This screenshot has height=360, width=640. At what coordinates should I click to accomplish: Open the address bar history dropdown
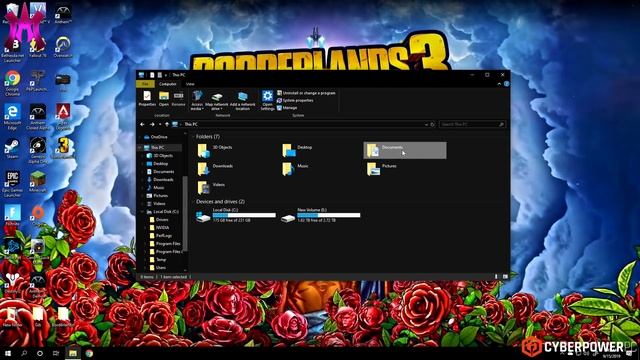[426, 124]
